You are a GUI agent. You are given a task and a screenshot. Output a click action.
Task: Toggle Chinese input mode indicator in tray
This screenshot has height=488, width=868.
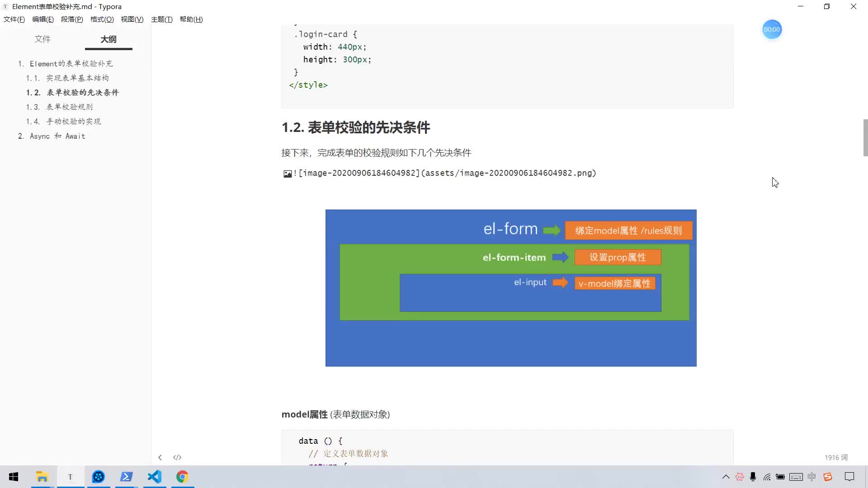811,477
